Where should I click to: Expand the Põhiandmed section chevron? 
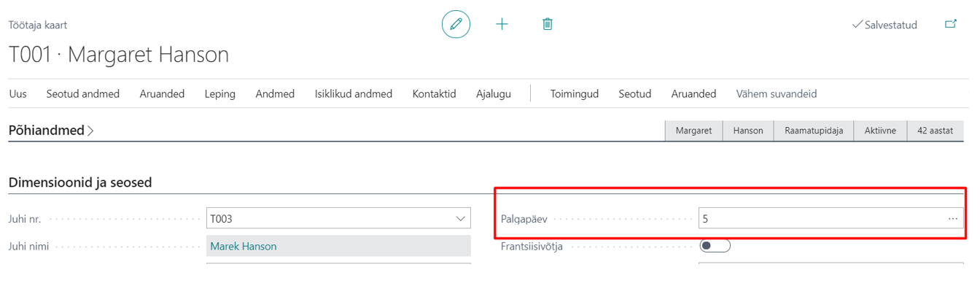coord(90,131)
